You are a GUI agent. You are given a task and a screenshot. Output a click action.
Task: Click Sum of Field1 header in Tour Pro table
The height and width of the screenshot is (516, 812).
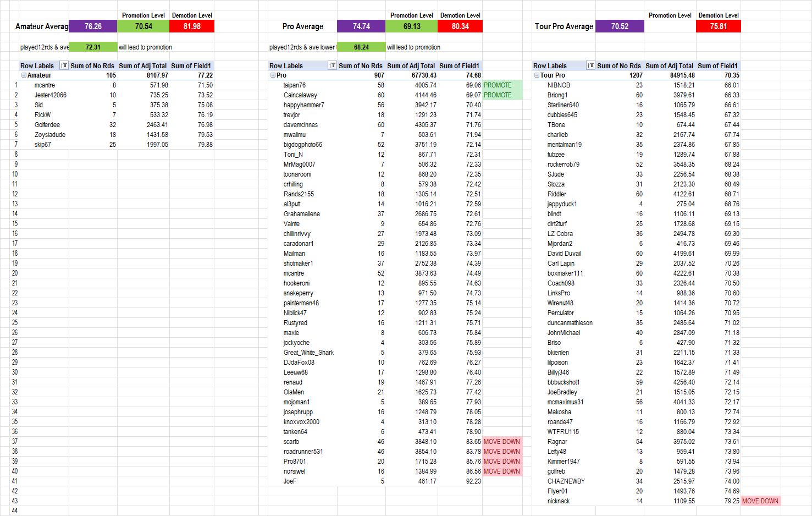717,65
